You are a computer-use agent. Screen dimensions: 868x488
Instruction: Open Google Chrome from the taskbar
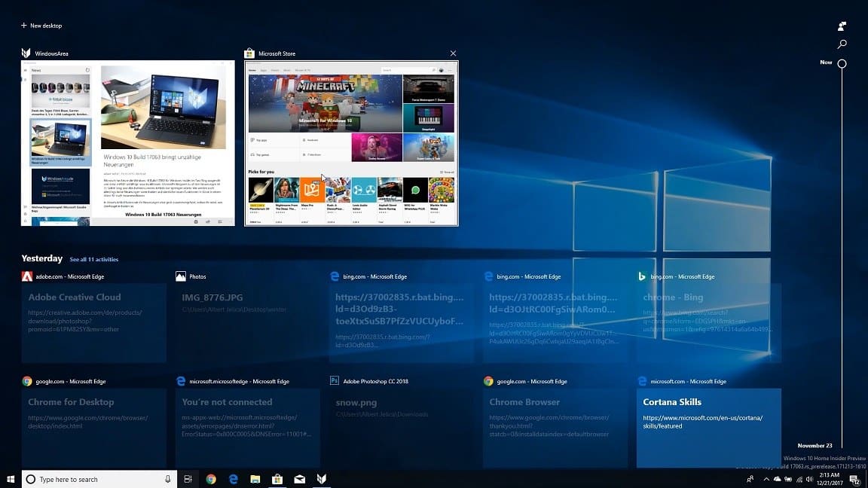211,479
